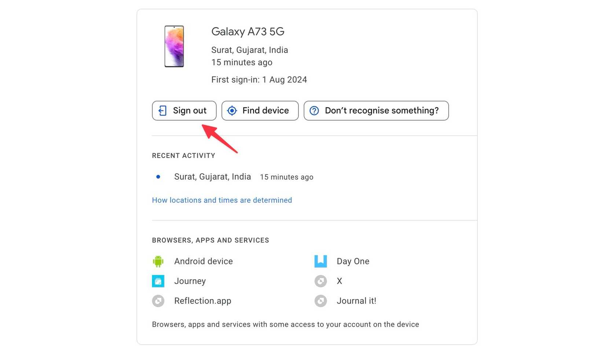Click the question mark help icon
The image size is (605, 364).
pyautogui.click(x=315, y=110)
